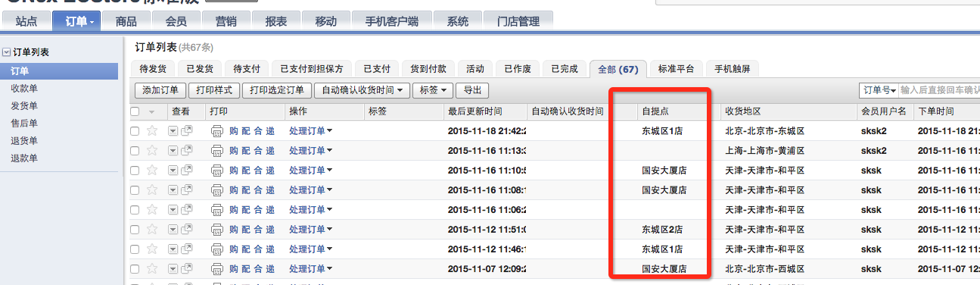
Task: Open 2015-11-12 11:51 order in new window
Action: 186,229
